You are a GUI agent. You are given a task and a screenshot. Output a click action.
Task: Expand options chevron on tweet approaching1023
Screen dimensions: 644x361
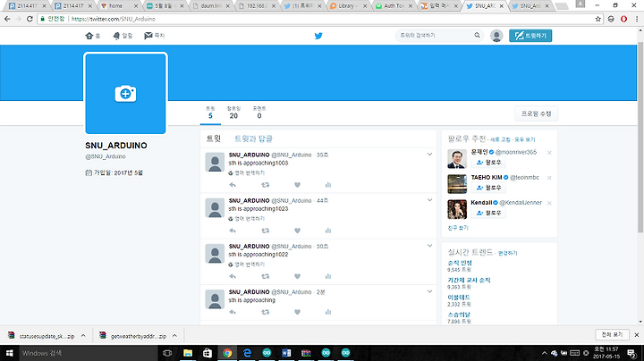click(x=429, y=200)
